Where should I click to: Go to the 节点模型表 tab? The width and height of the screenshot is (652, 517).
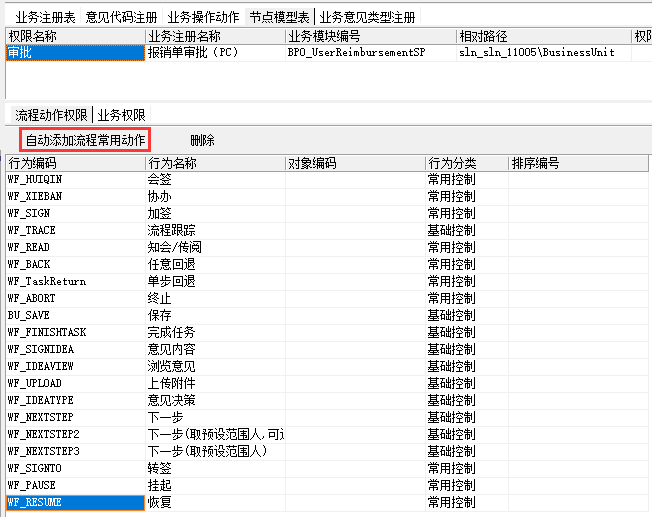tap(279, 17)
